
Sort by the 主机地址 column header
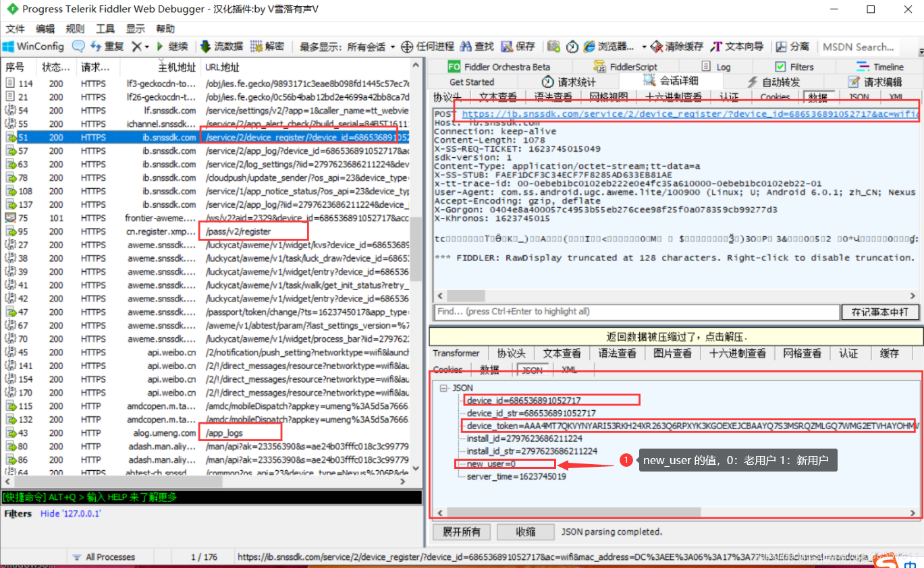tap(160, 67)
